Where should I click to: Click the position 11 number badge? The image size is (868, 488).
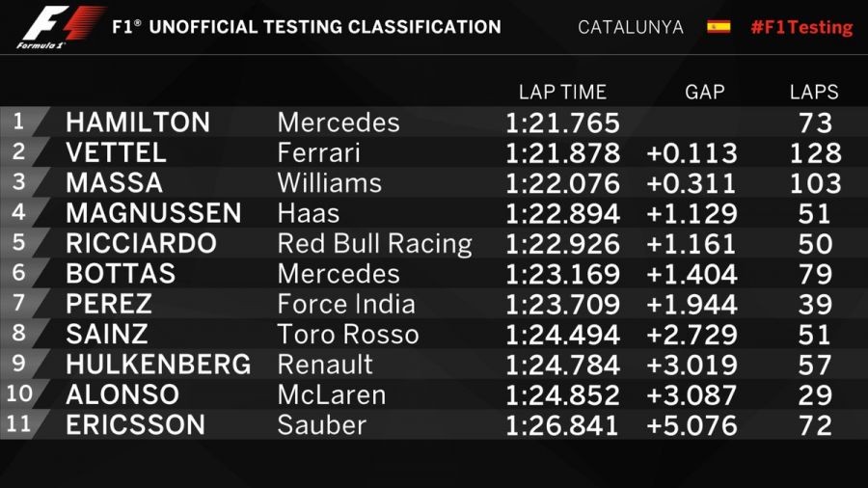click(x=21, y=424)
